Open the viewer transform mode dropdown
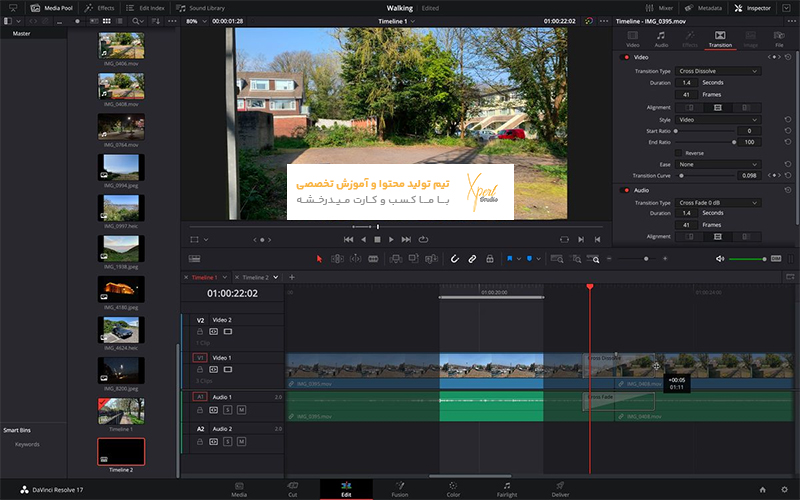This screenshot has height=500, width=800. click(x=198, y=239)
